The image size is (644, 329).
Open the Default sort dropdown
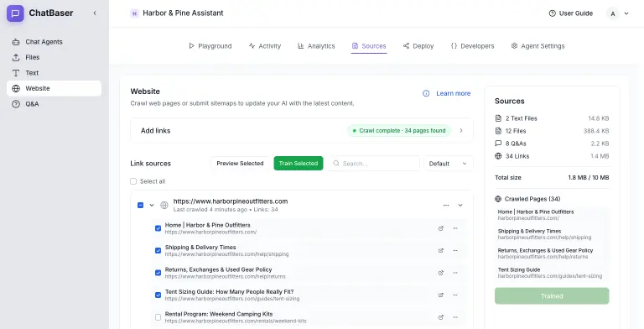[449, 164]
